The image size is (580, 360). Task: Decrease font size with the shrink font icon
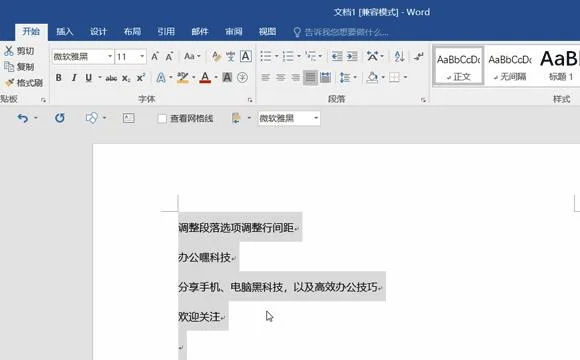click(x=169, y=57)
